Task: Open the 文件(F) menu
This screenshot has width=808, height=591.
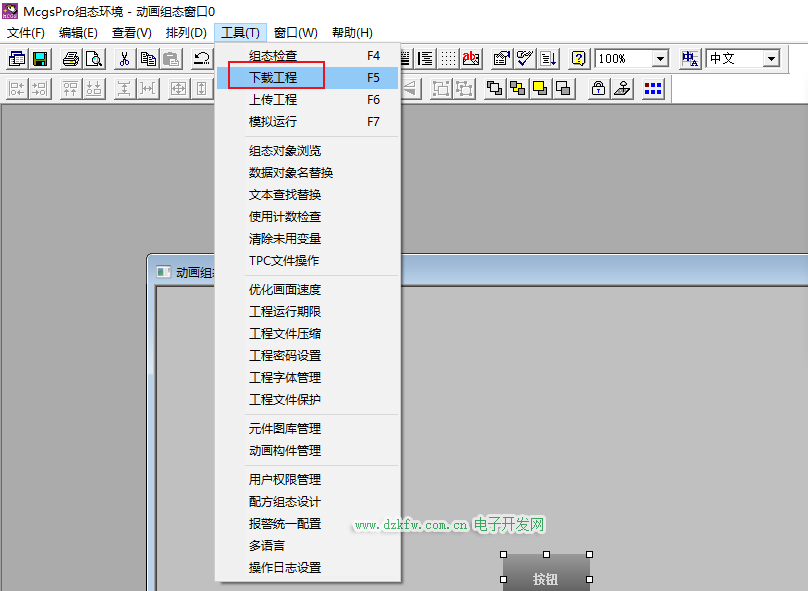Action: [x=26, y=32]
